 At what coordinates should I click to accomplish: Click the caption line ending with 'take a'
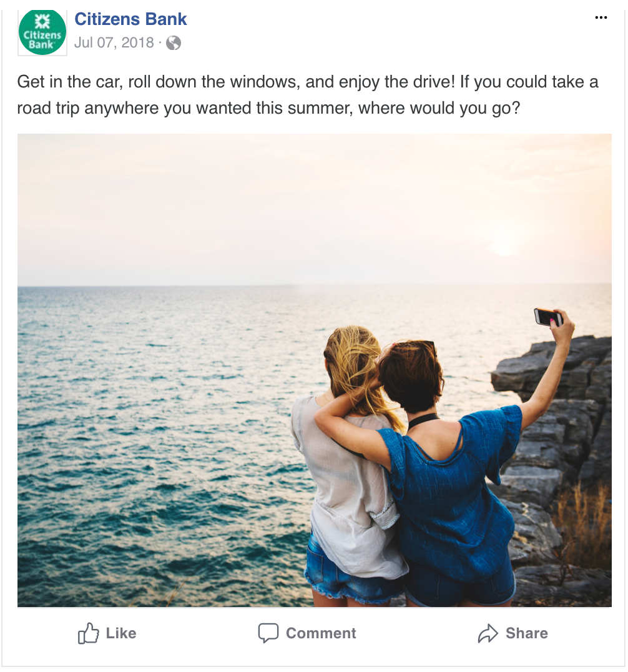pos(308,82)
